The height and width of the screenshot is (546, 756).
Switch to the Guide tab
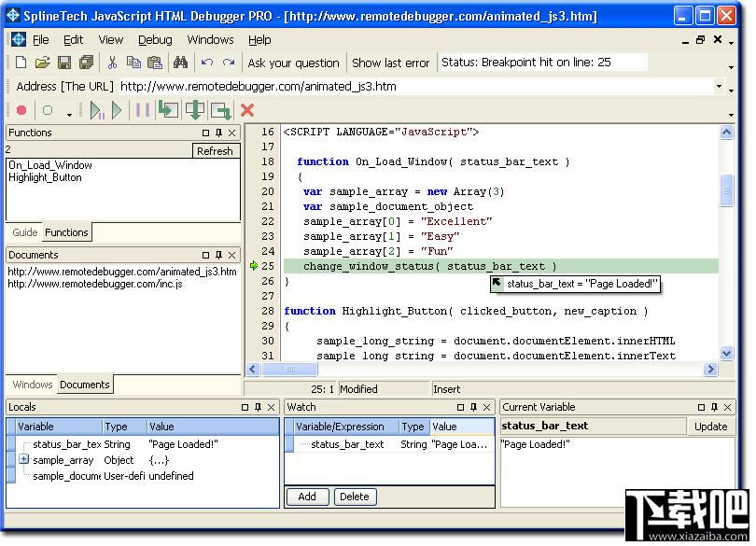tap(24, 232)
